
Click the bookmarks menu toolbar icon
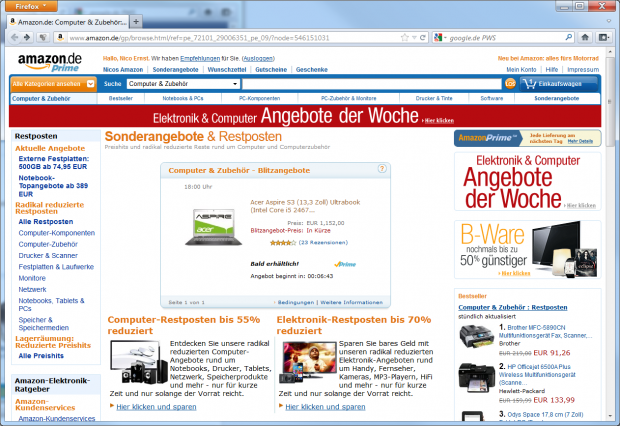[604, 38]
